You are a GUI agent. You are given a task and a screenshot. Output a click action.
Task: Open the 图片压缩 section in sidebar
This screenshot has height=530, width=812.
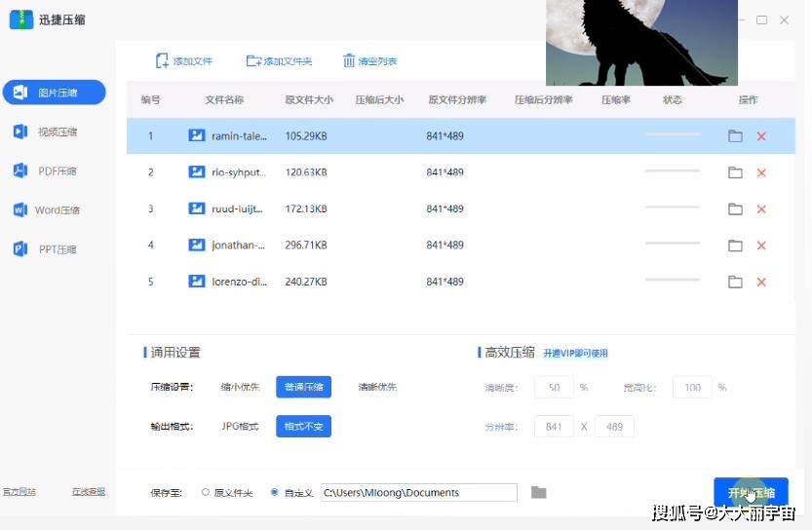pos(54,93)
